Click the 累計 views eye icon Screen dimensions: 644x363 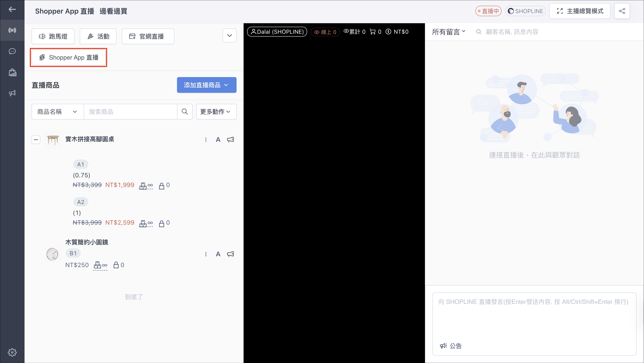point(346,31)
